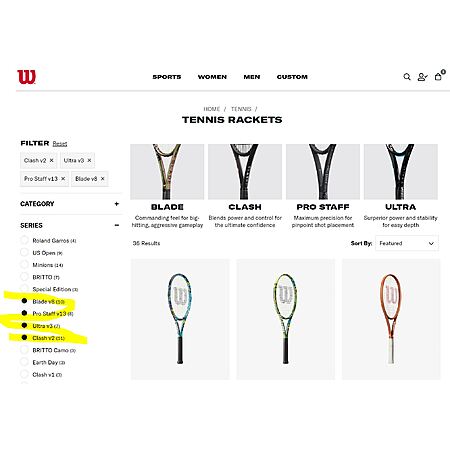450x450 pixels.
Task: Open the shopping bag icon
Action: click(x=439, y=77)
